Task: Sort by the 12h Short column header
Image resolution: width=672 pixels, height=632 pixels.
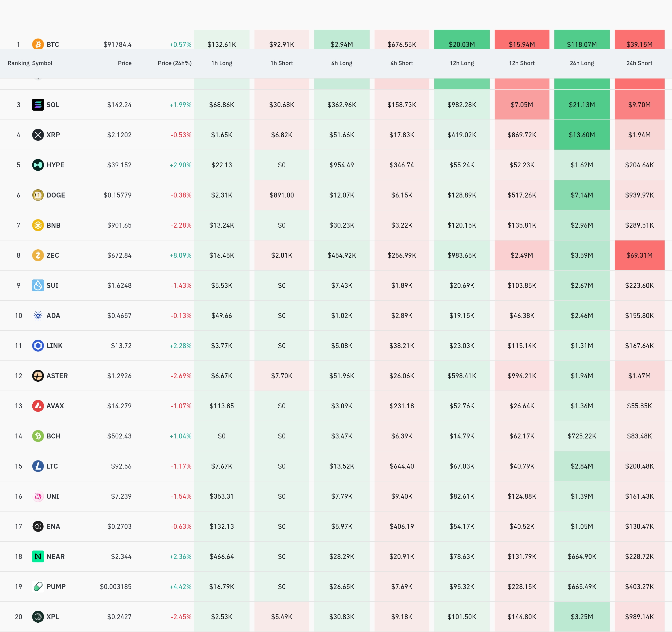Action: coord(522,63)
